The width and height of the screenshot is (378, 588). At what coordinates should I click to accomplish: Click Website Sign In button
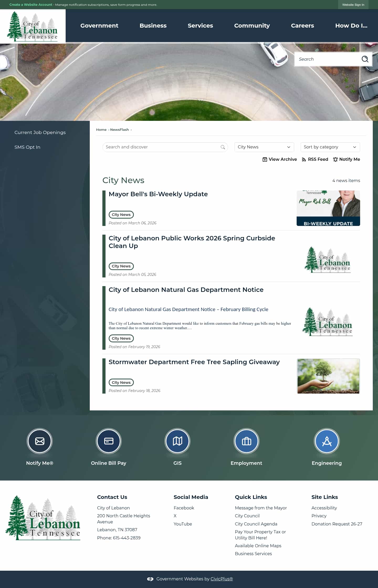pos(353,5)
